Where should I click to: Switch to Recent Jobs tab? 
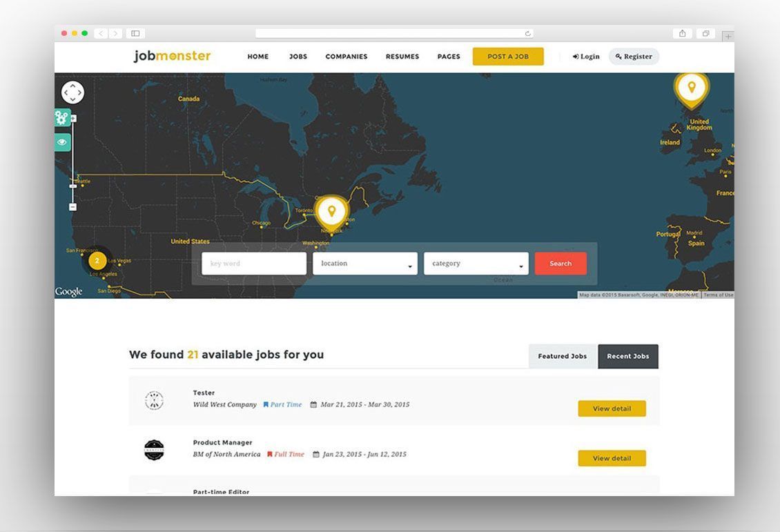click(628, 356)
